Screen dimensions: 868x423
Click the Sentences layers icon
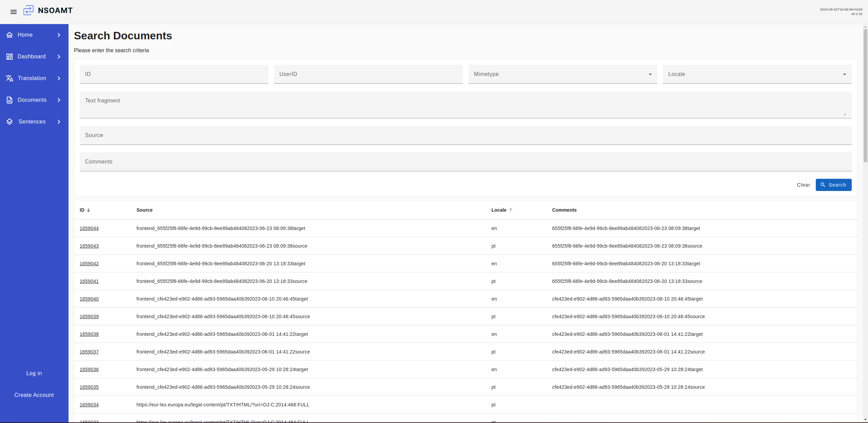[9, 122]
